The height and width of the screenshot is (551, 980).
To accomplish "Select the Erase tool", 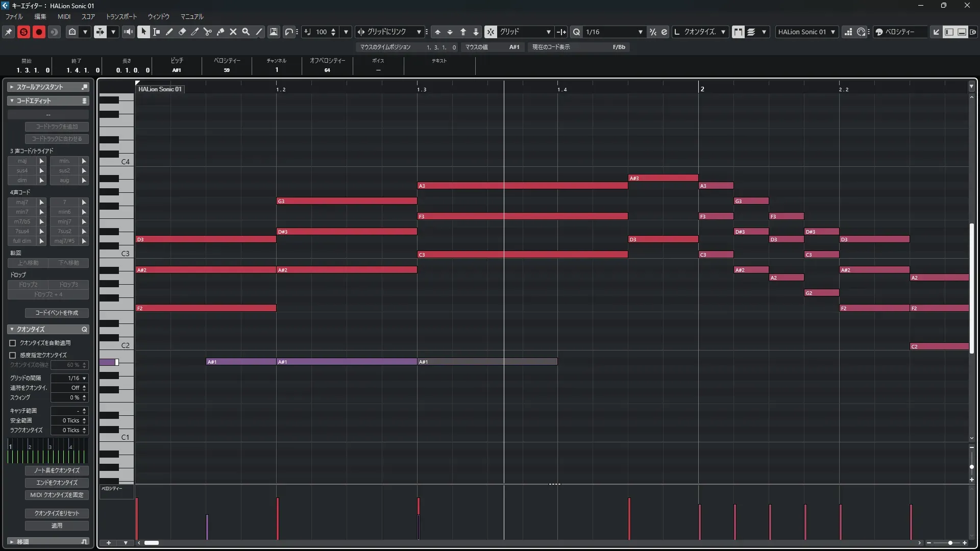I will pos(182,32).
